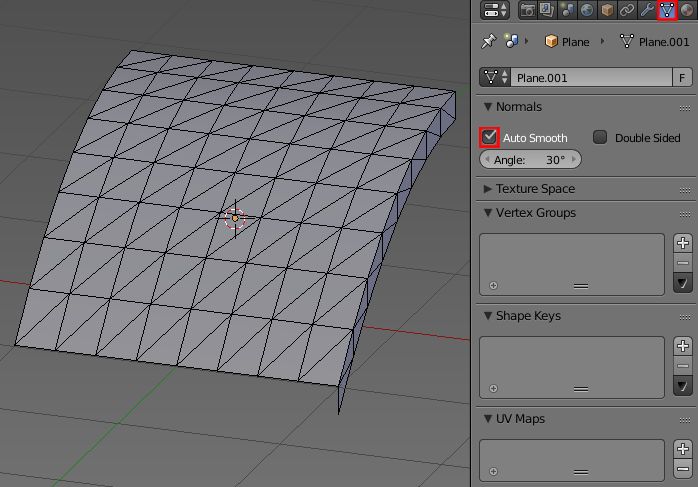Click the Normals panel drag grip
The height and width of the screenshot is (487, 698).
[x=685, y=108]
